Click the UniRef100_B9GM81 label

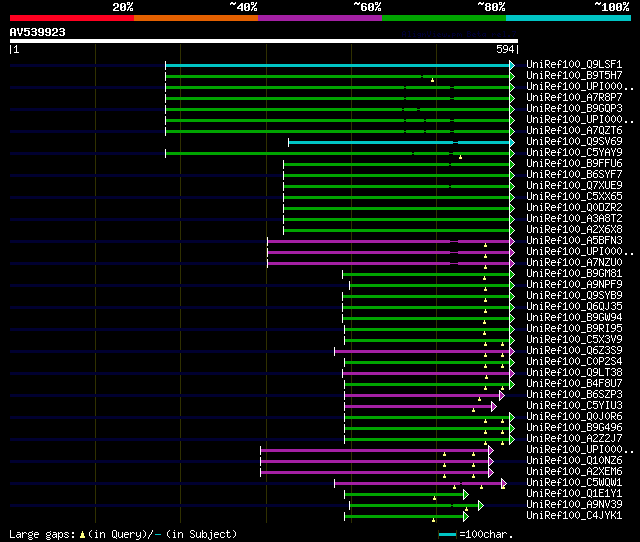pyautogui.click(x=574, y=274)
